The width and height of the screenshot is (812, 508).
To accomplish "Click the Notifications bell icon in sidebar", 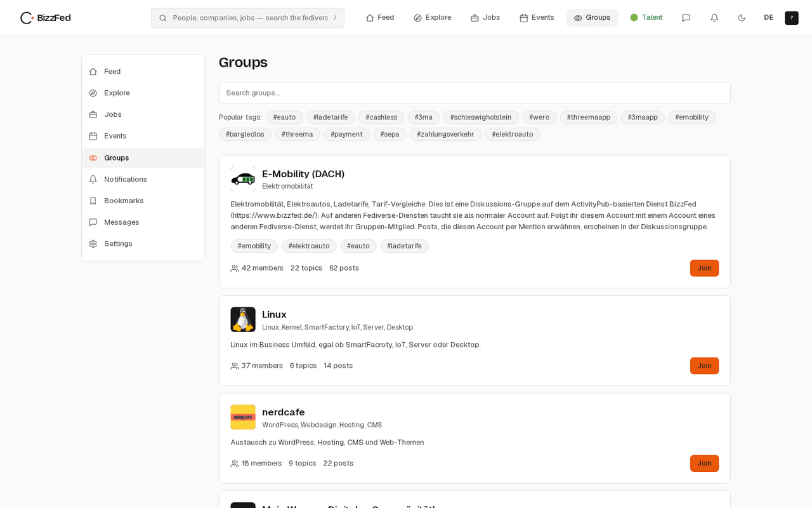I will (x=93, y=180).
